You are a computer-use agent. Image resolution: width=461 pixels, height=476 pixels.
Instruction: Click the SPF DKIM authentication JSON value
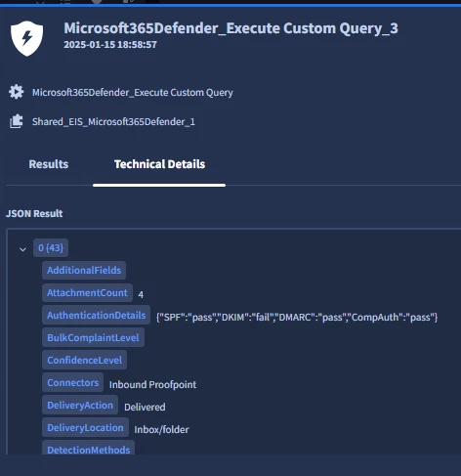(297, 317)
